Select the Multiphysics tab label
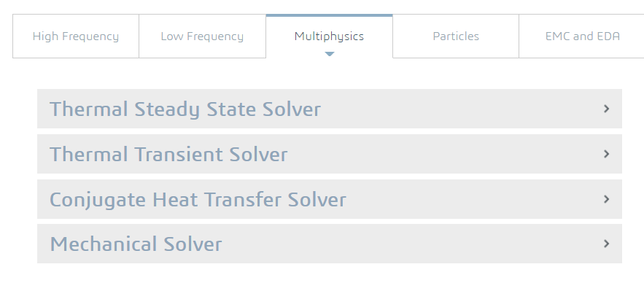Viewport: 644px width, 283px height. 329,36
